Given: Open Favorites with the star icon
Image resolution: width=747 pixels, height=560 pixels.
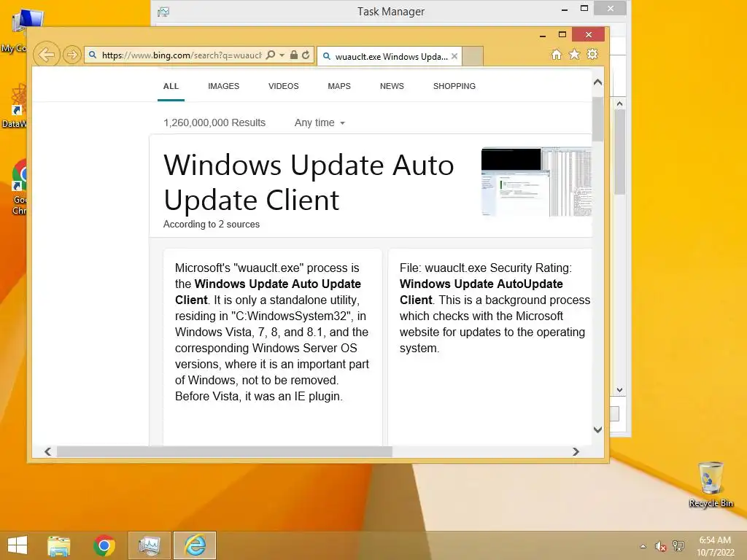Looking at the screenshot, I should (575, 54).
